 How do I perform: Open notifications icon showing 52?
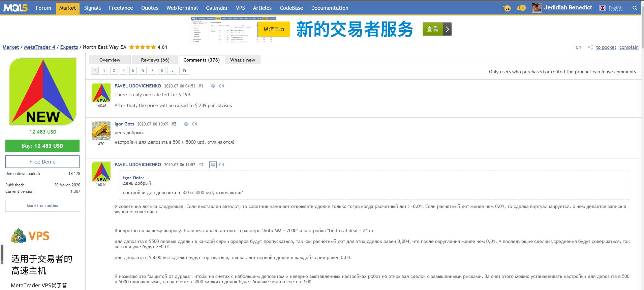[507, 8]
